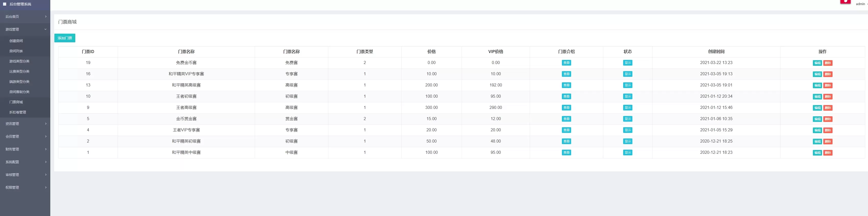Collapse the 游戏管理 sidebar section
This screenshot has height=216, width=868.
(x=25, y=29)
